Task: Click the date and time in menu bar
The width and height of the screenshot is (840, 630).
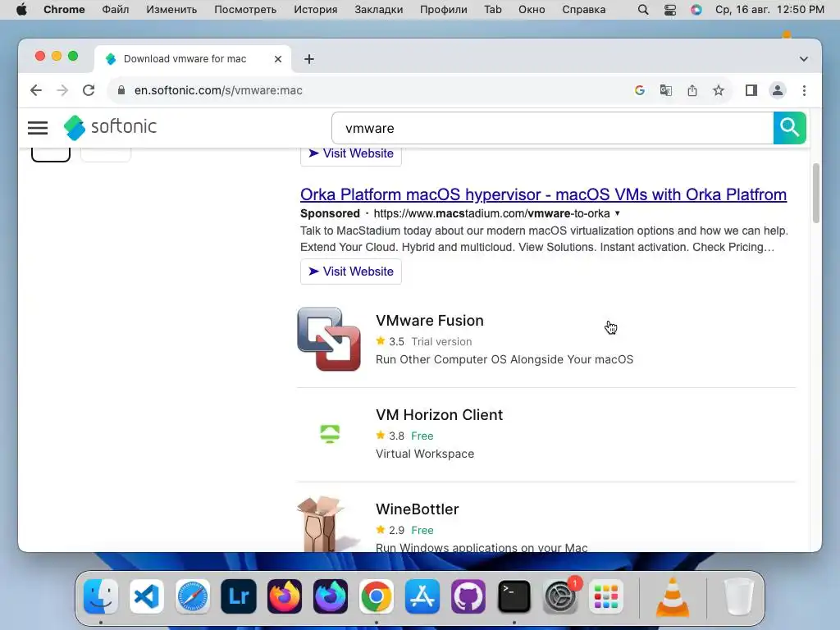Action: 769,10
